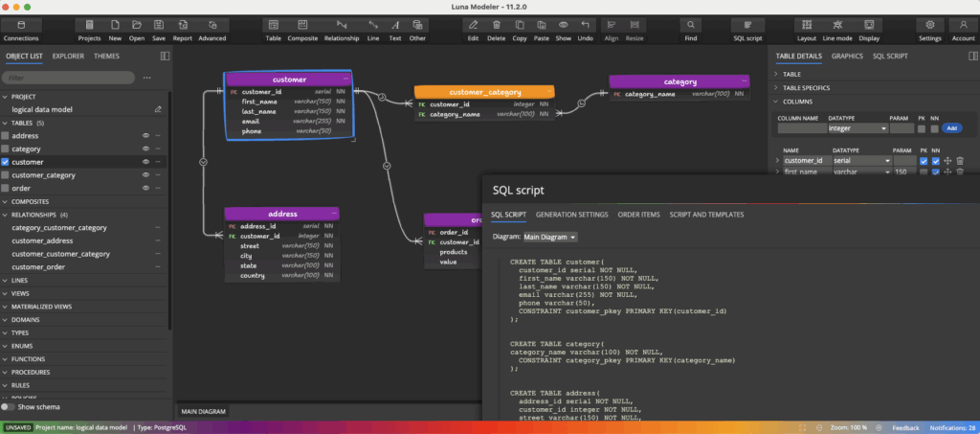Toggle visibility of customer_category table
Screen dimensions: 980x434
145,175
